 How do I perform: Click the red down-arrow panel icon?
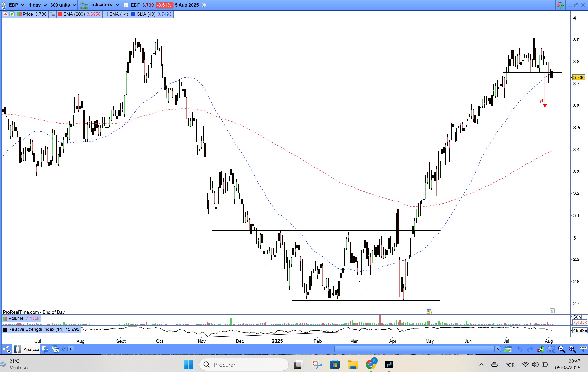[x=5, y=14]
